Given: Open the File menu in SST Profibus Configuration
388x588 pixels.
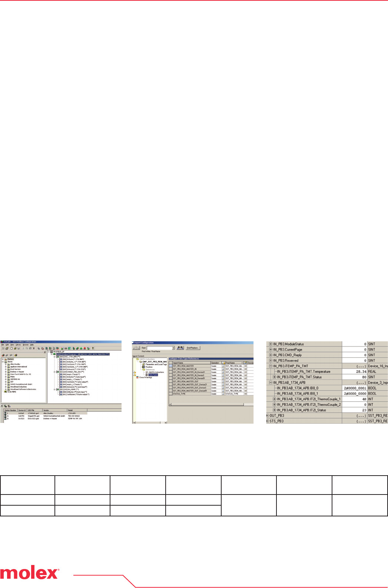Looking at the screenshot, I should point(3,345).
